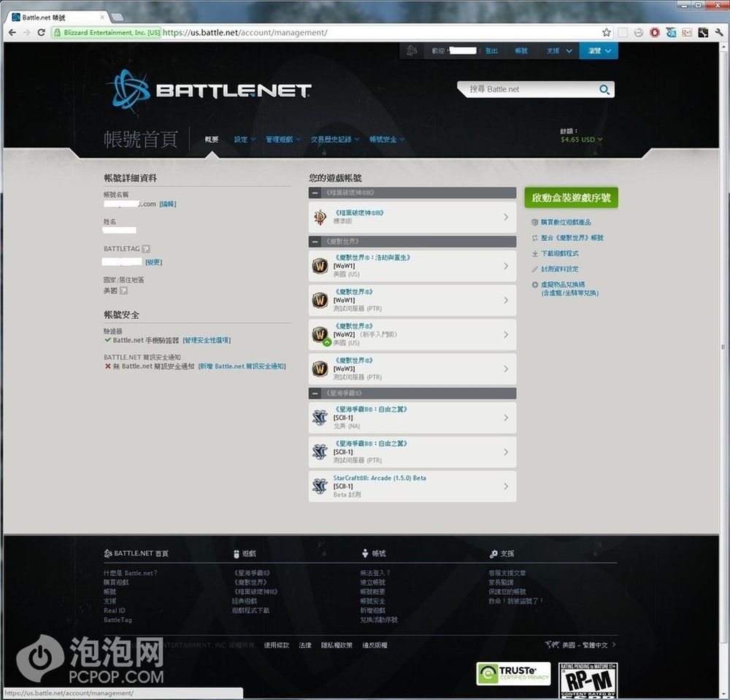
Task: Click the world map region icon in footer
Action: (552, 645)
